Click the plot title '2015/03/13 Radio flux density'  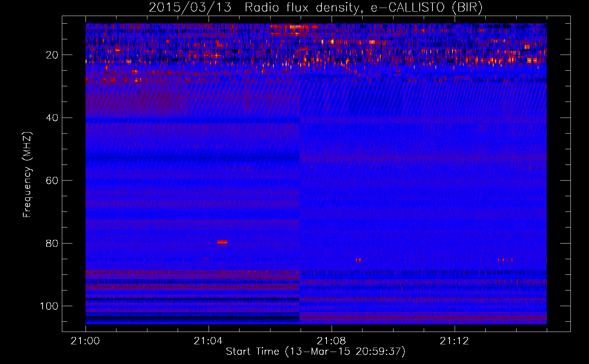pos(254,8)
